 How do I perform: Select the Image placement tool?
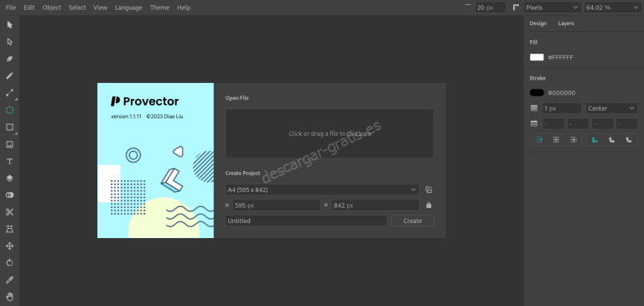coord(10,144)
